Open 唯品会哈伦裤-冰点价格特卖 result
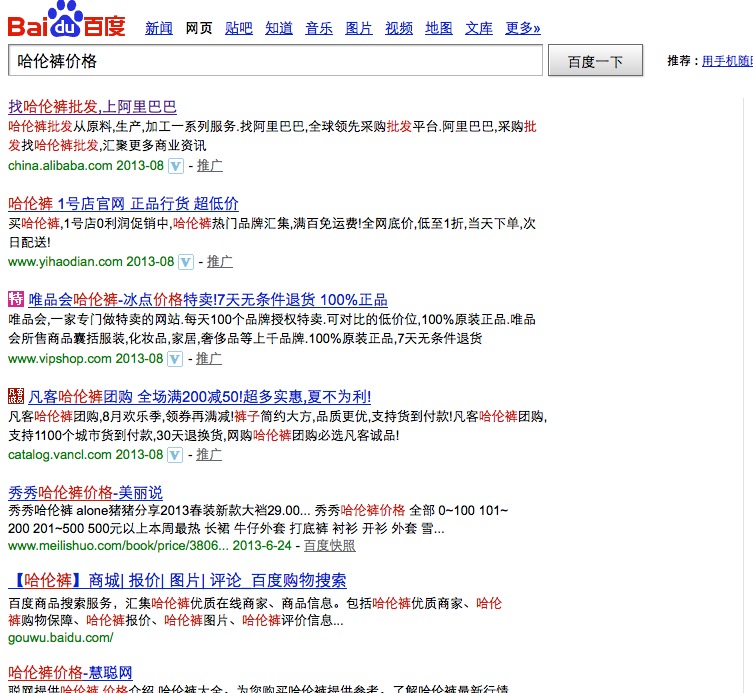 tap(208, 300)
